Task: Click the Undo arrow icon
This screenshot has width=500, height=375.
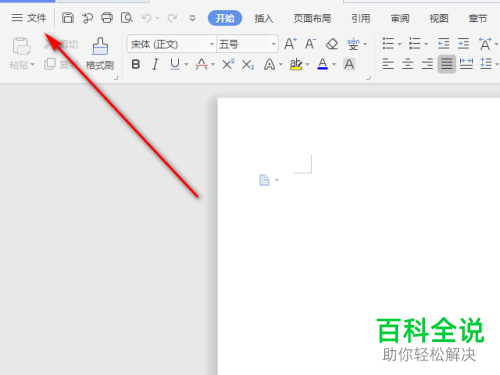Action: click(146, 18)
